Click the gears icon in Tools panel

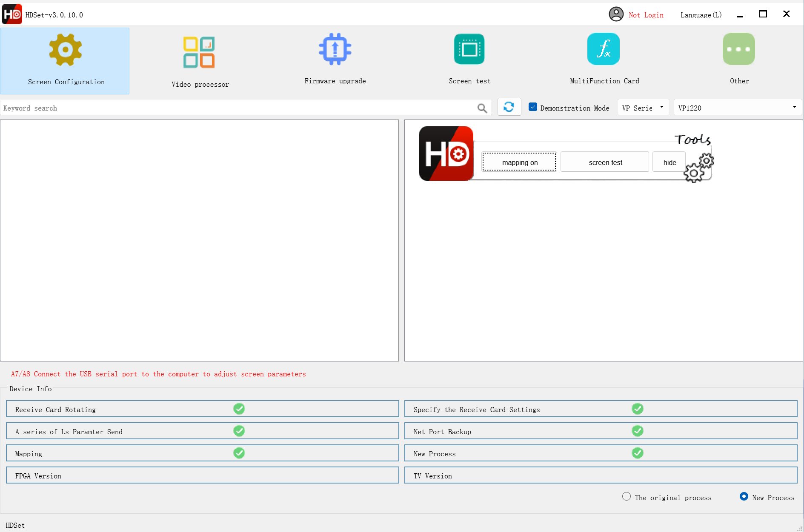point(698,168)
